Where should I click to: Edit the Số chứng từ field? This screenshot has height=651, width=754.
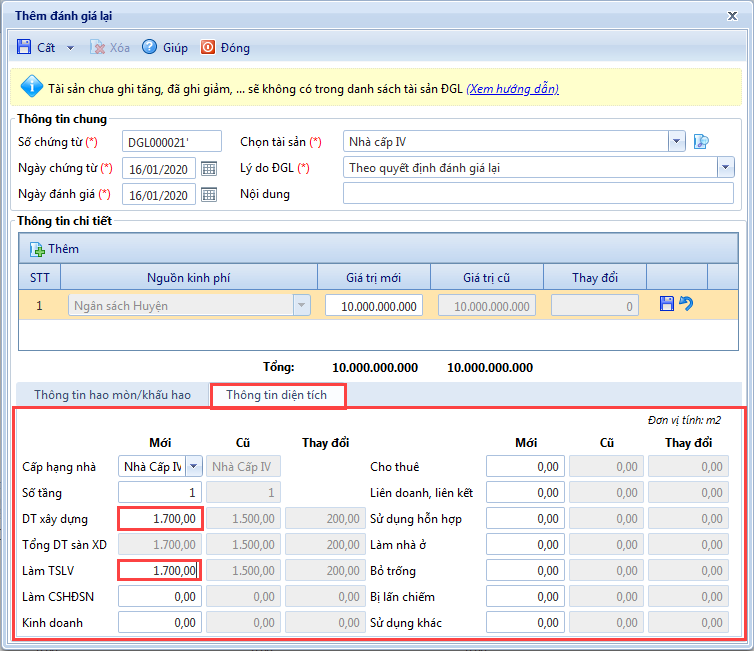point(172,141)
